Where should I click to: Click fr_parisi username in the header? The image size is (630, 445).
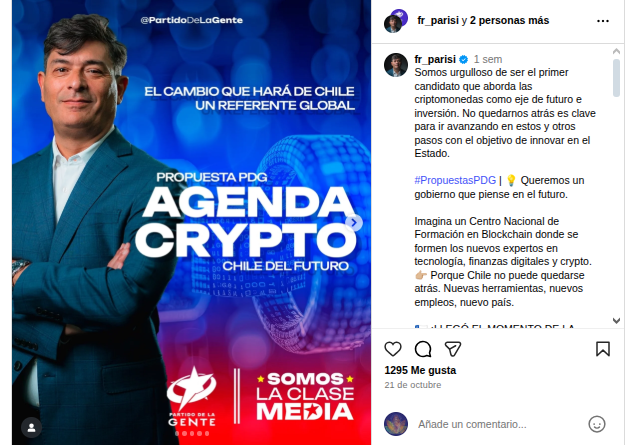click(438, 20)
